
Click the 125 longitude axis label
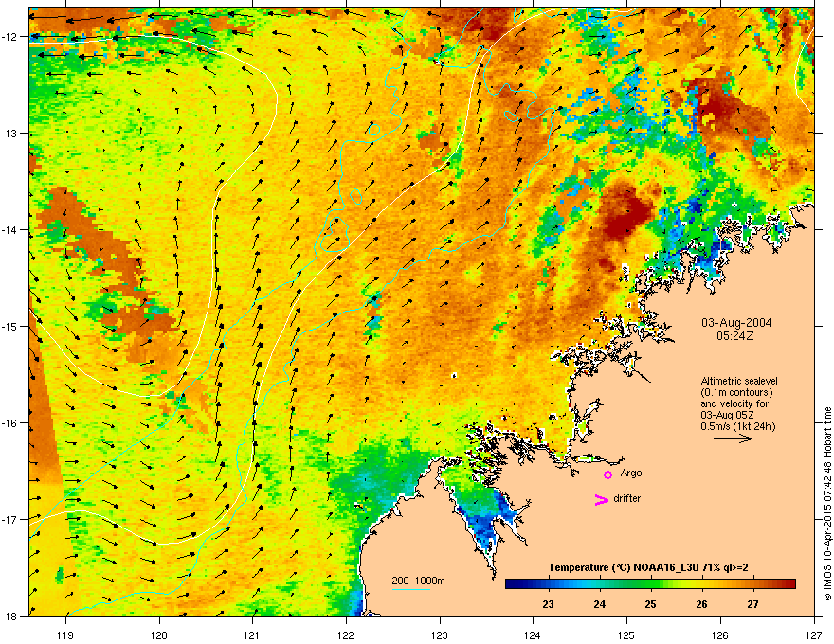tap(626, 635)
